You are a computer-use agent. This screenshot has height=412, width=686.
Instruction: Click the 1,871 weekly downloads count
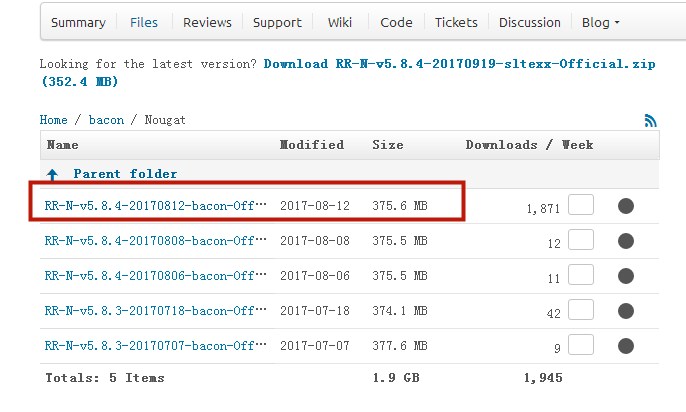pyautogui.click(x=543, y=209)
